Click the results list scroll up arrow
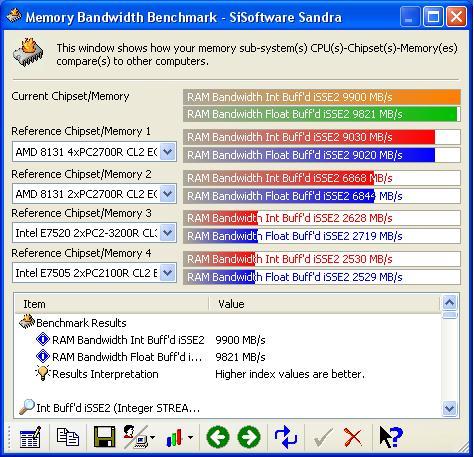Screen dimensions: 474x457 tap(449, 303)
